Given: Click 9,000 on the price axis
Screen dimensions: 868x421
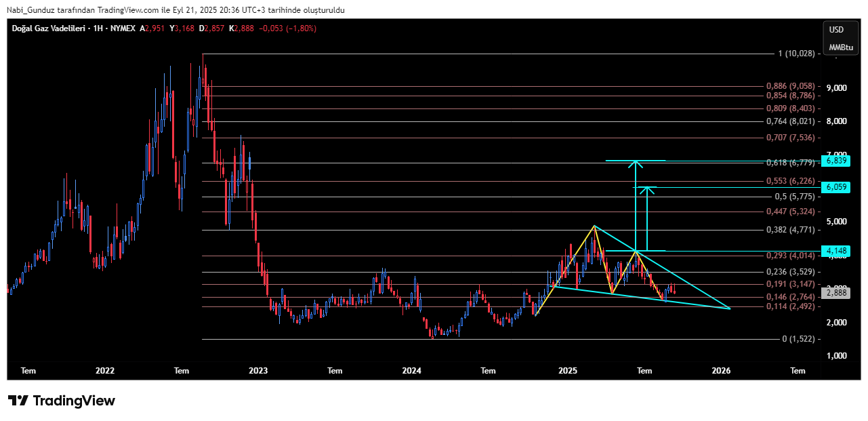Looking at the screenshot, I should tap(838, 88).
